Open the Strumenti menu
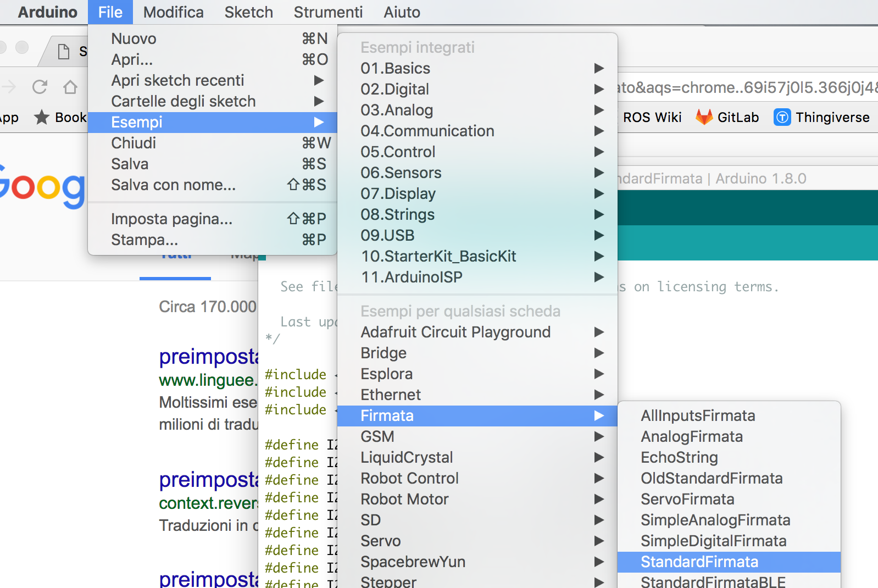This screenshot has width=878, height=588. [328, 12]
